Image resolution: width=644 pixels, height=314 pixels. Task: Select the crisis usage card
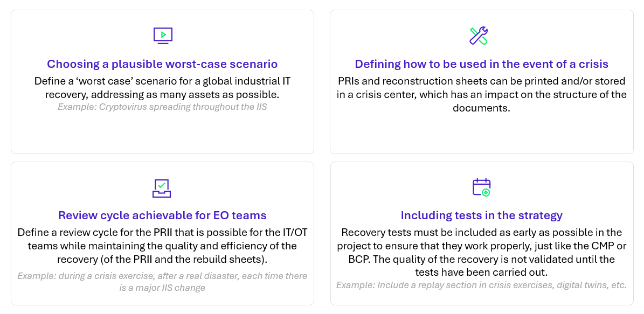point(482,82)
